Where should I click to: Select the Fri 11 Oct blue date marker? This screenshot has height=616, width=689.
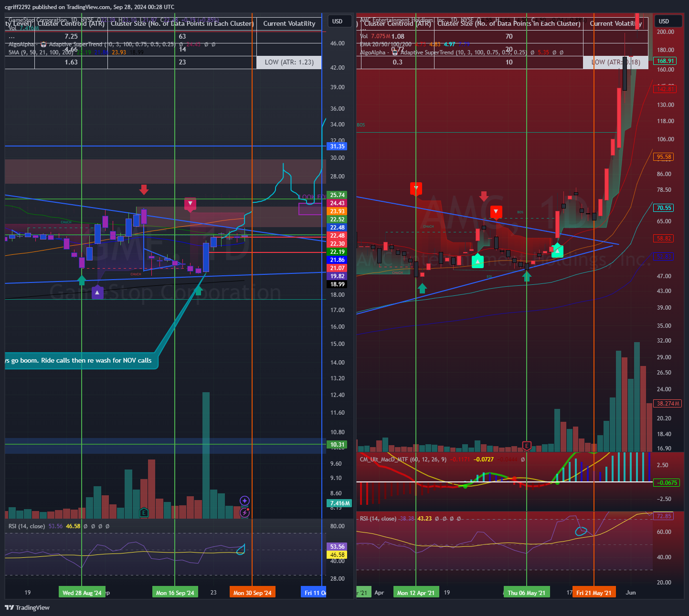(314, 593)
